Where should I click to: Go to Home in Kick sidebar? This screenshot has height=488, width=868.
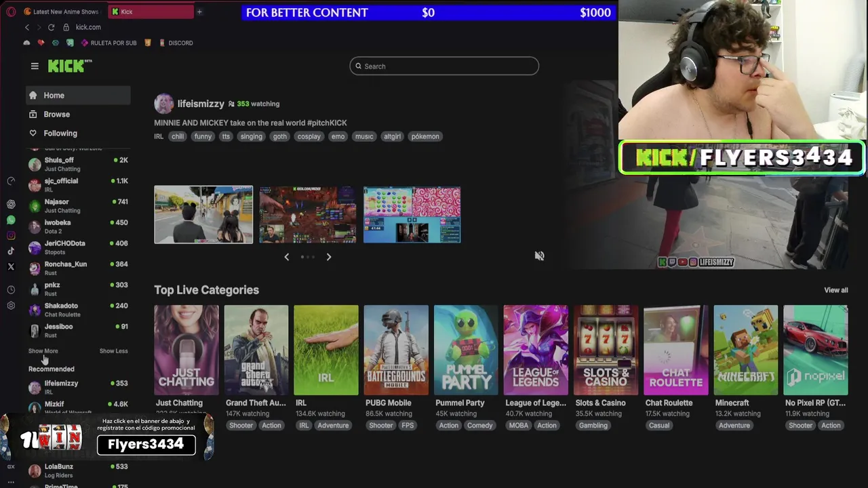click(x=78, y=96)
